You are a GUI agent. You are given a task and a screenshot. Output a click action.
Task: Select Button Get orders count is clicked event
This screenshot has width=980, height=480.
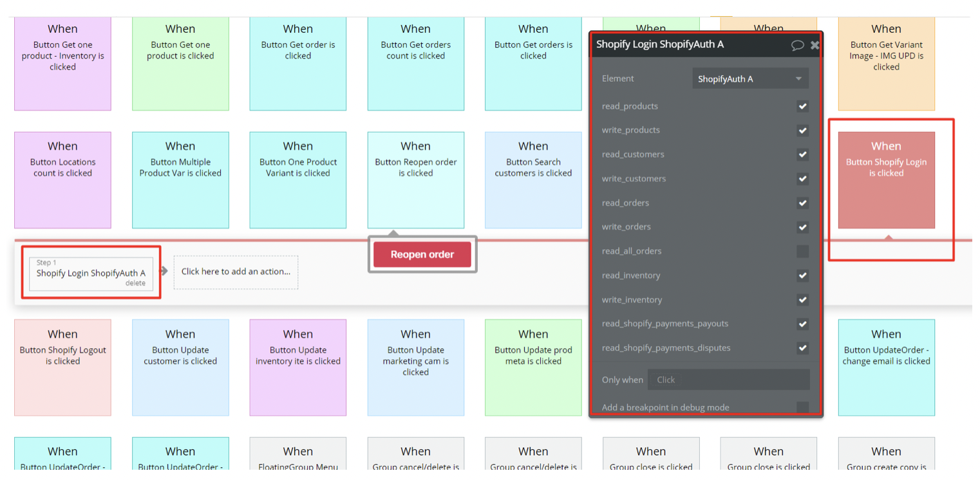point(416,63)
